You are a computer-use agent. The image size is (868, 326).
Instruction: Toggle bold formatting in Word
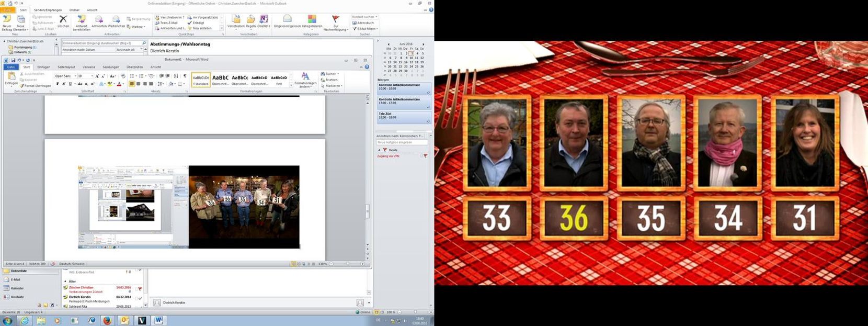58,84
